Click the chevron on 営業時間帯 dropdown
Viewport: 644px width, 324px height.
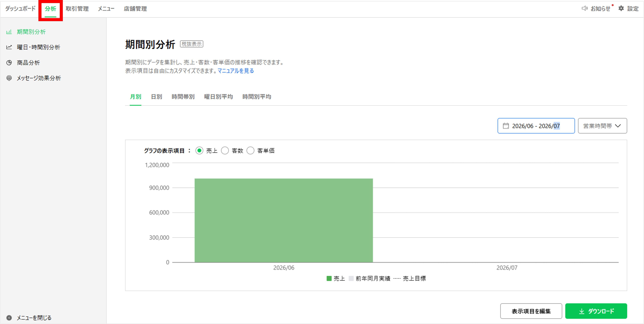tap(618, 126)
